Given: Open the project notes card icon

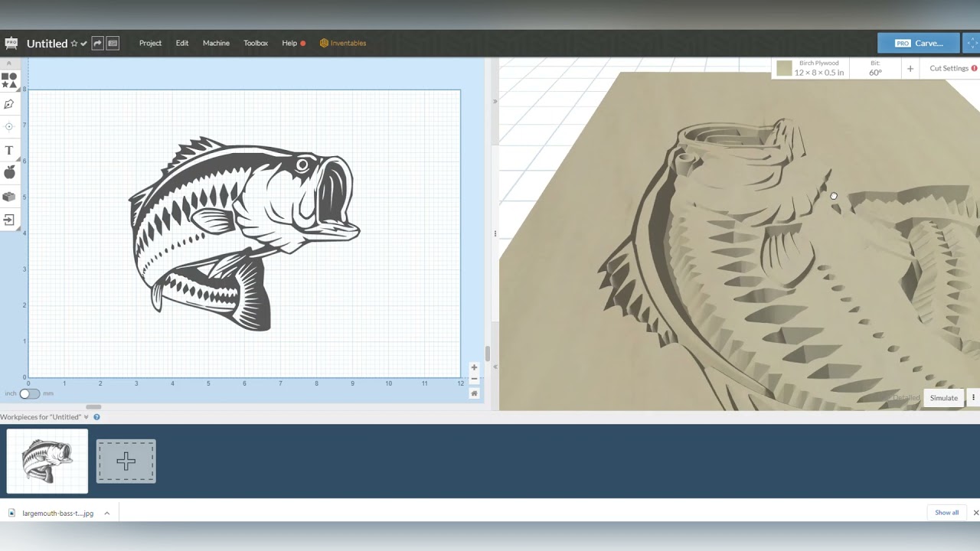Looking at the screenshot, I should (x=113, y=44).
